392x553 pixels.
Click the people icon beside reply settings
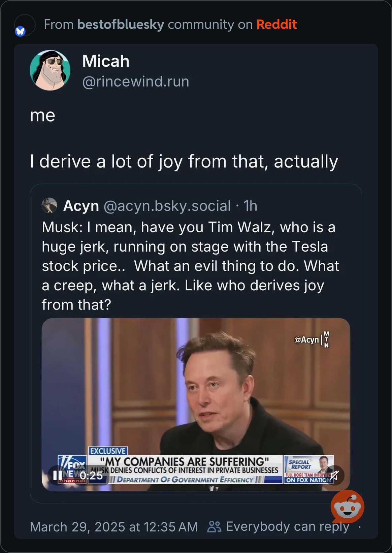click(x=214, y=526)
